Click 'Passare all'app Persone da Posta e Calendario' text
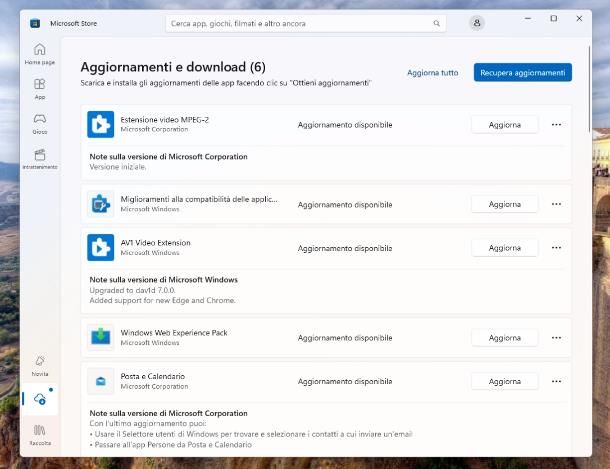Image resolution: width=610 pixels, height=469 pixels. [173, 444]
